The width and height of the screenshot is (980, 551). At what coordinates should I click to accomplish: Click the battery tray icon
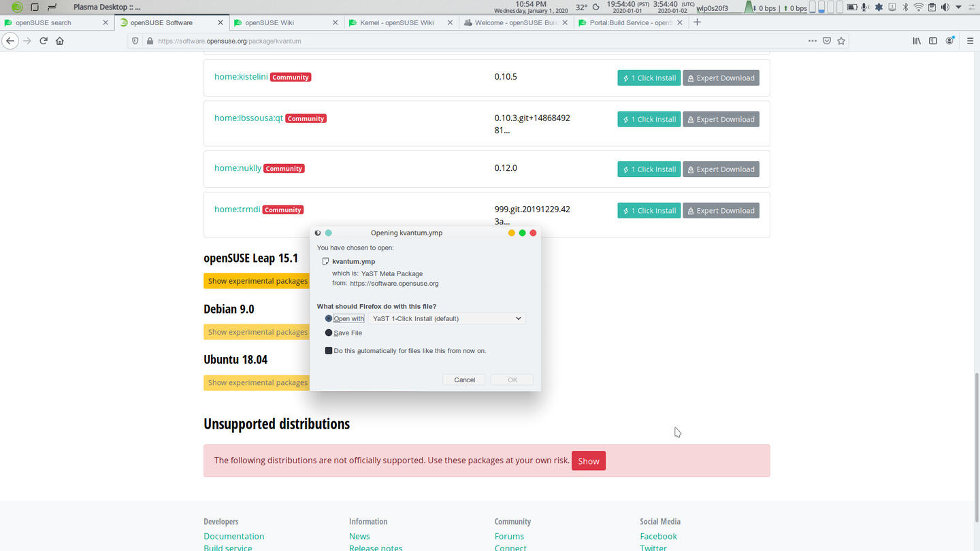pos(851,7)
